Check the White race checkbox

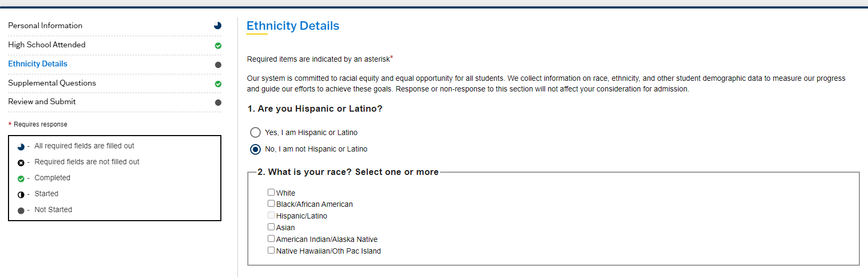click(x=271, y=192)
